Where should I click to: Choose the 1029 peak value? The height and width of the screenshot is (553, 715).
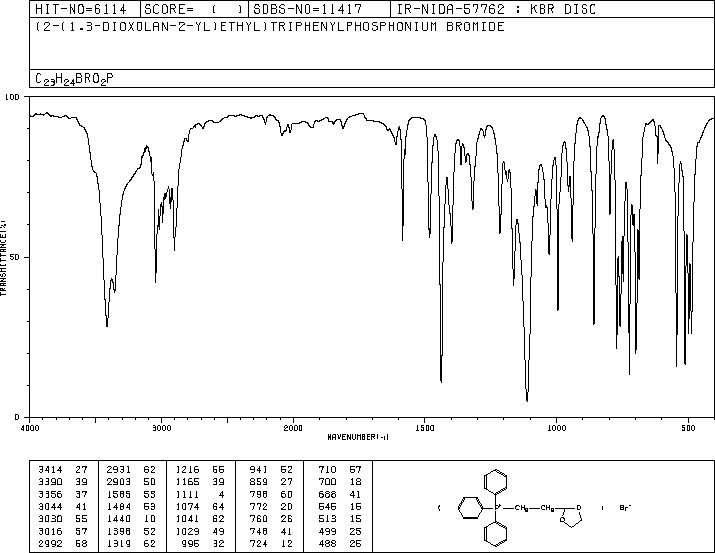pos(188,532)
